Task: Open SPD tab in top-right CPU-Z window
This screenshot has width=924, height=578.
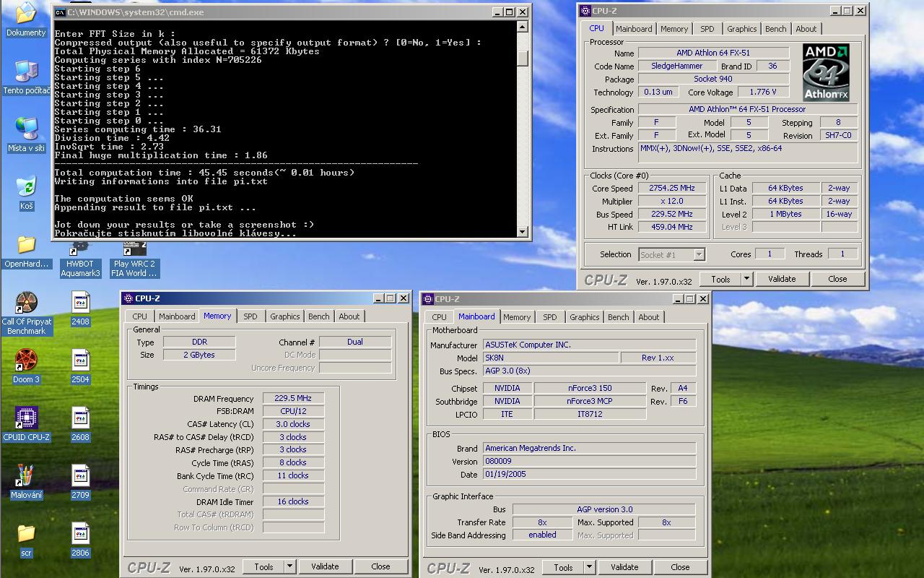Action: click(707, 29)
